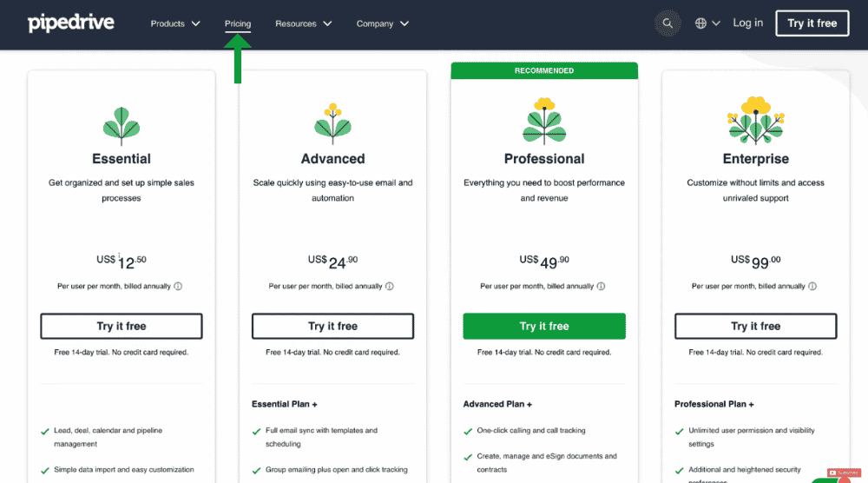Screen dimensions: 868x483
Task: Click checkmark next to Group emailing feature
Action: [x=256, y=471]
